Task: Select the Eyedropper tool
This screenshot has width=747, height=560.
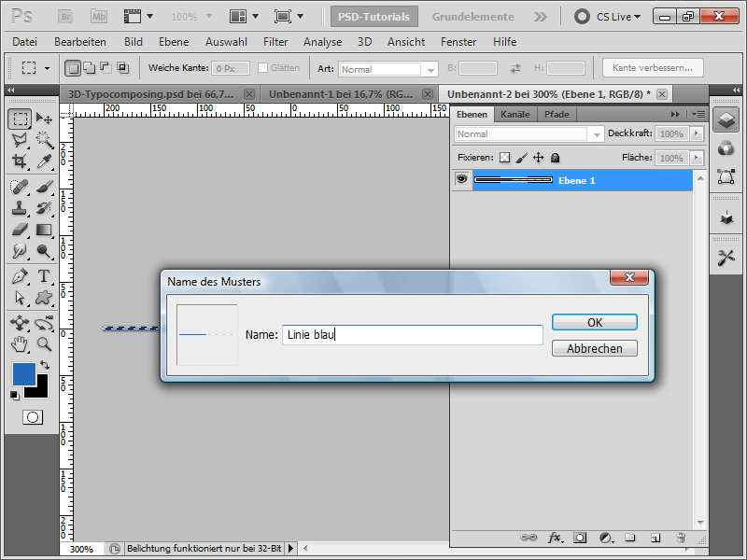Action: click(44, 161)
